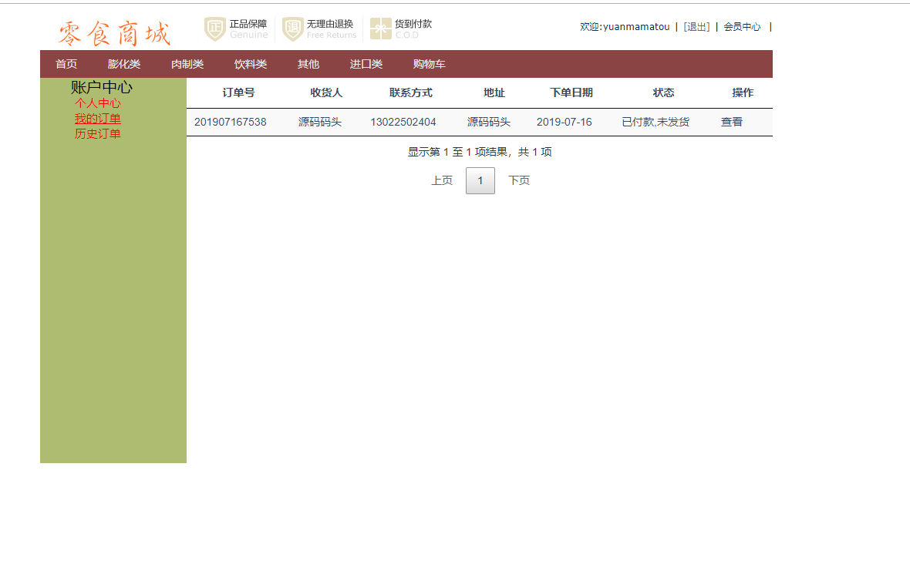Click the 下页 next page button

(x=518, y=180)
